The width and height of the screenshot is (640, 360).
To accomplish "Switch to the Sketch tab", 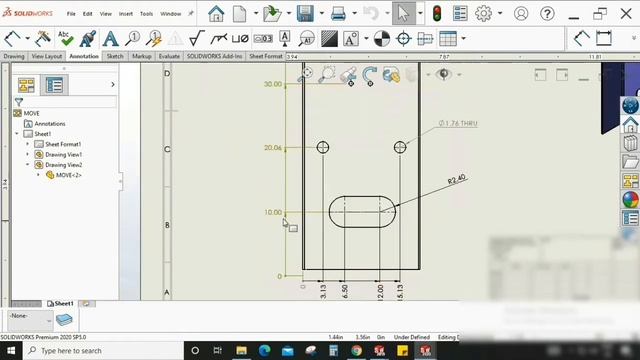I will tap(115, 56).
